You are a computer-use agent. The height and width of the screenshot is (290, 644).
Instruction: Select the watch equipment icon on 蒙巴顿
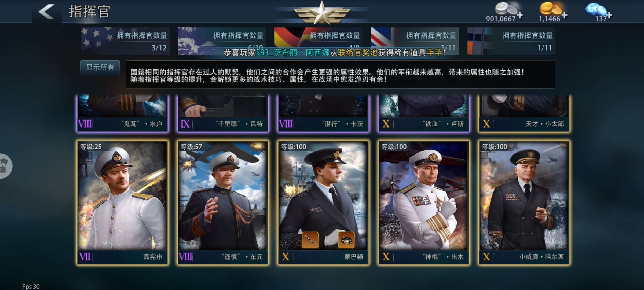tap(346, 240)
